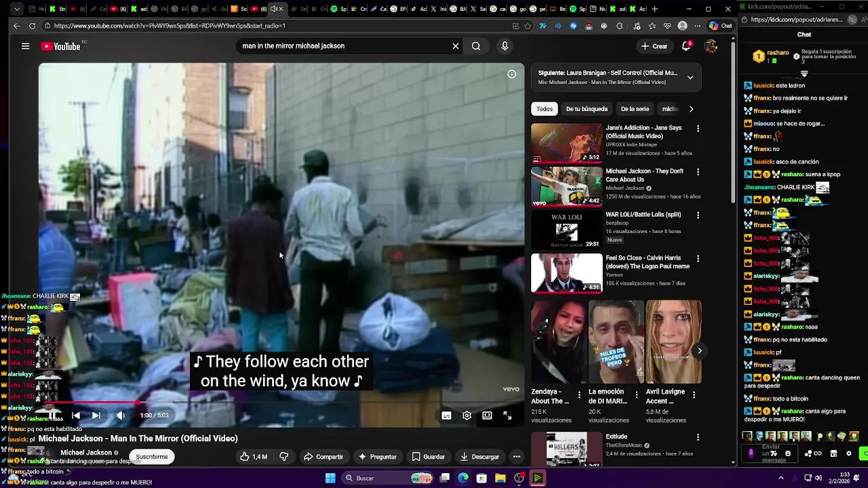Image resolution: width=868 pixels, height=488 pixels.
Task: Open the Zendaya Short thumbnail
Action: point(559,342)
